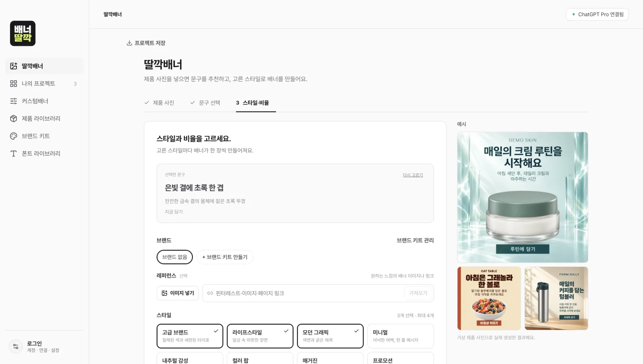643x364 pixels.
Task: Click the account settings slider icon
Action: (x=16, y=346)
